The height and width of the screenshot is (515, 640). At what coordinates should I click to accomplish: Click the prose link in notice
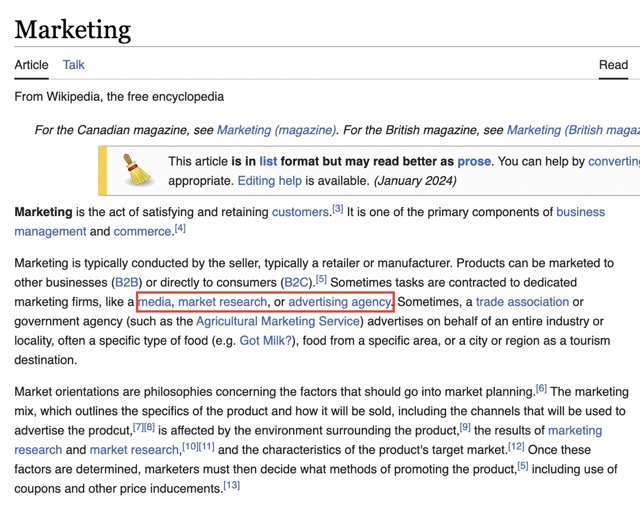coord(474,161)
